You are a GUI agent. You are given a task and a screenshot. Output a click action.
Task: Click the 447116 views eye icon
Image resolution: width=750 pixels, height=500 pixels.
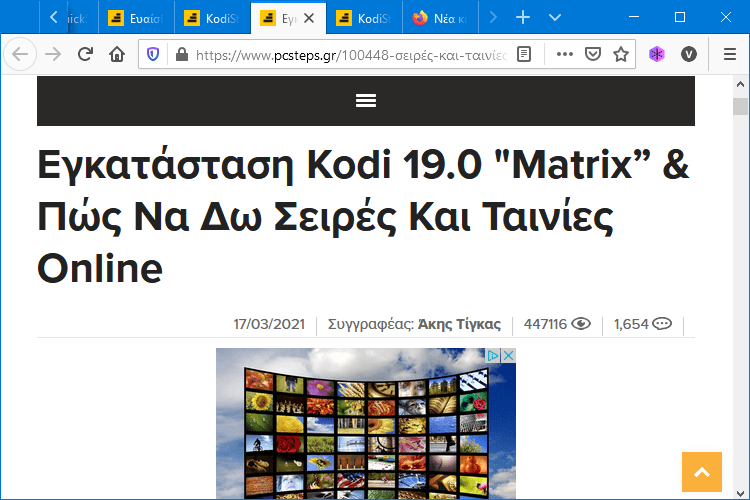coord(581,324)
